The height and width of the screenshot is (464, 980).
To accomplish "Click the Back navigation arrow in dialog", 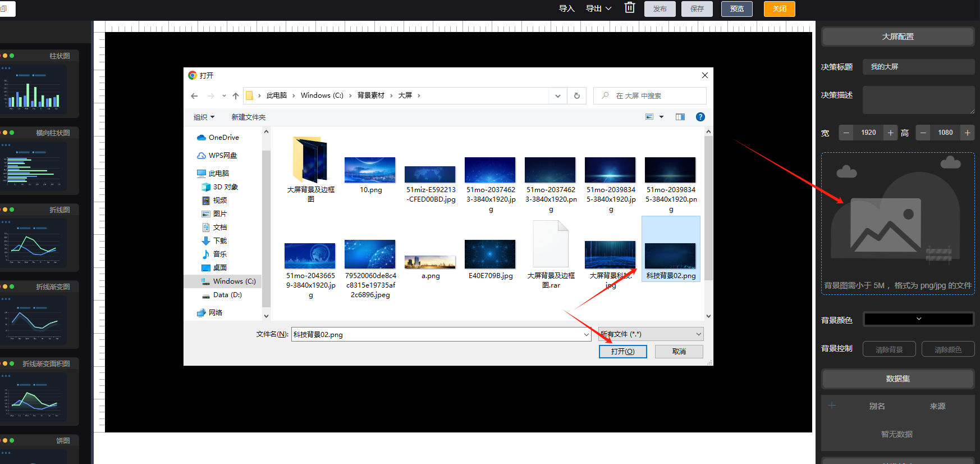I will pos(194,96).
